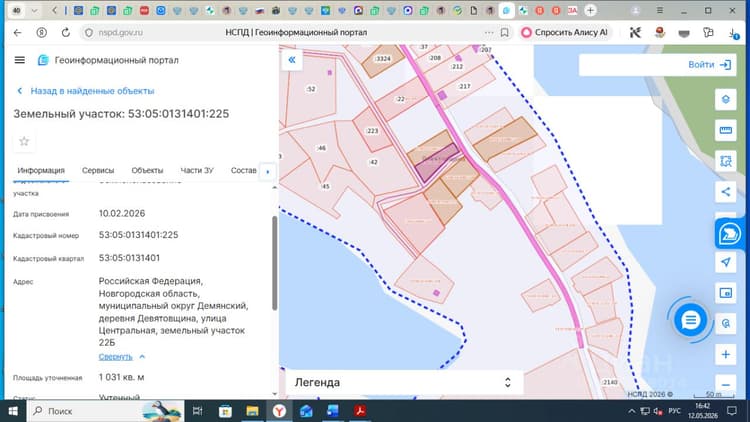Click the highlighted purple parcel on map
This screenshot has height=422, width=750.
click(x=435, y=162)
